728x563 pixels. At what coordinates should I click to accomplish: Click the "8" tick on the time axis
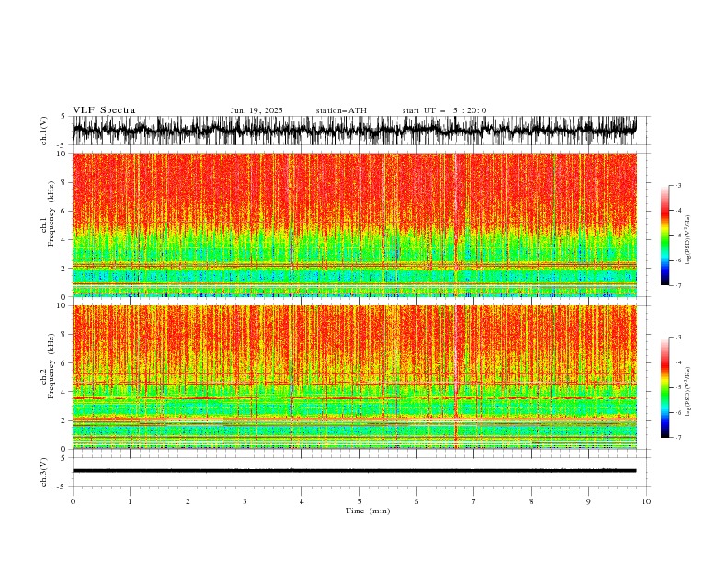(531, 501)
